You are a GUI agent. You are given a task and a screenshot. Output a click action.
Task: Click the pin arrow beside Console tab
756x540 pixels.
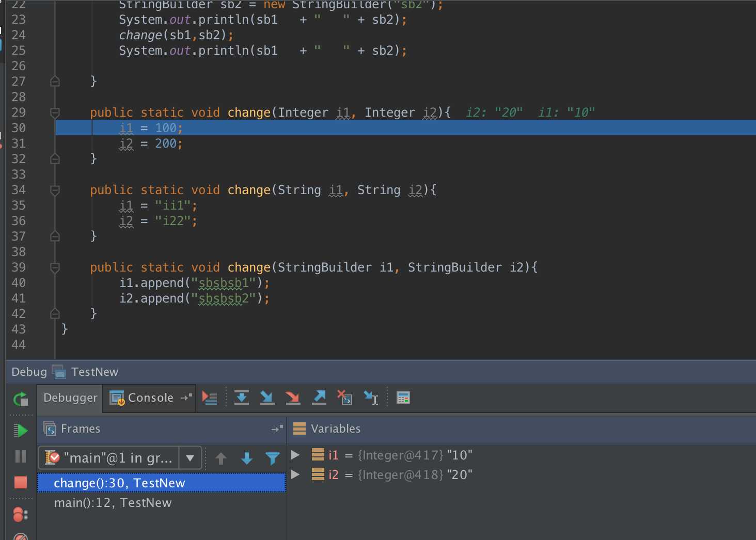coord(186,398)
